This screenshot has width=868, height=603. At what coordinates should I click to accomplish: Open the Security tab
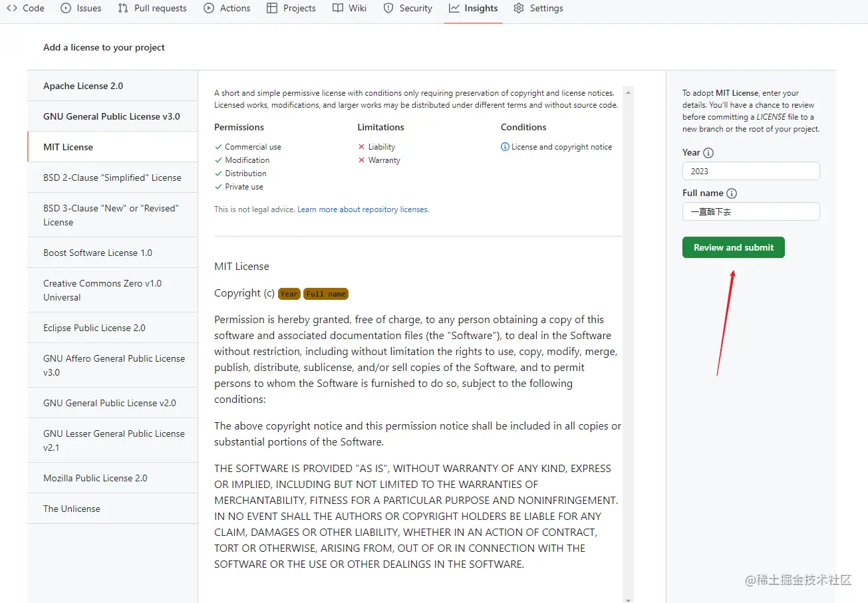[408, 8]
